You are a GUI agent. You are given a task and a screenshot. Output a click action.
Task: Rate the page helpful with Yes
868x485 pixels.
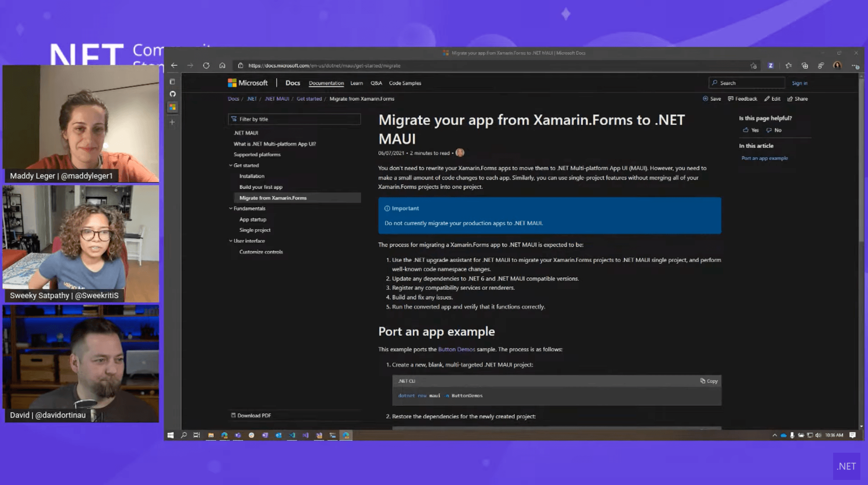coord(751,130)
